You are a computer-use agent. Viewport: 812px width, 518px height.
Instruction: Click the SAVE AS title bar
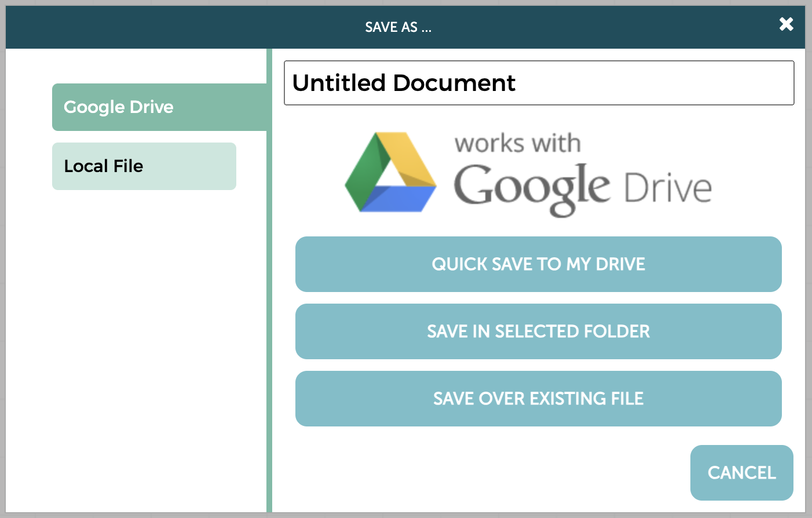click(399, 27)
